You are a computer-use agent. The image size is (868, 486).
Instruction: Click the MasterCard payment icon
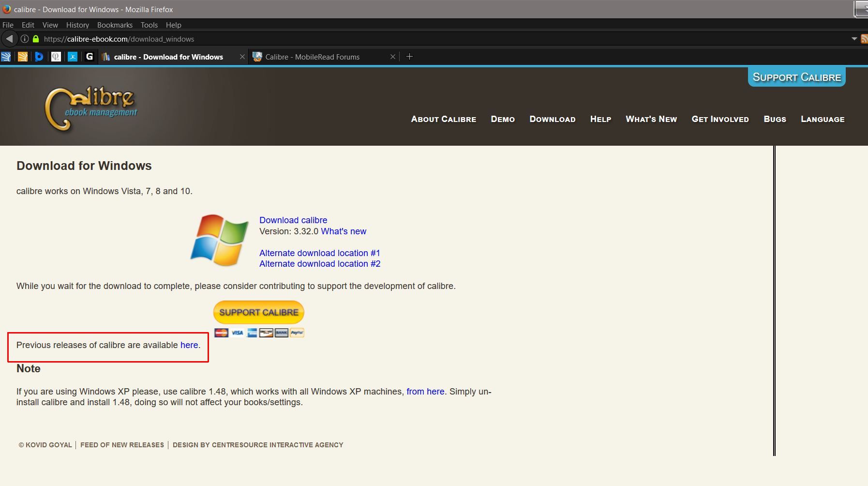tap(221, 333)
